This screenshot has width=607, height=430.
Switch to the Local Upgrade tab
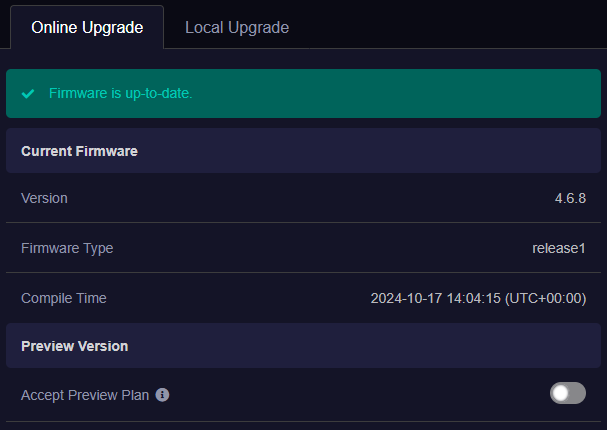coord(237,27)
